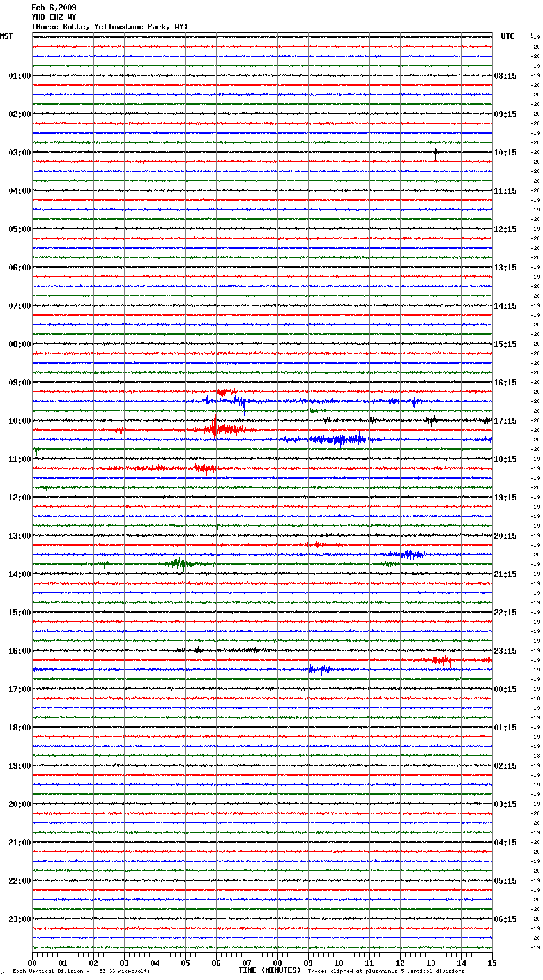This screenshot has width=543, height=980.
Task: Click the UTC column header
Action: coord(508,36)
